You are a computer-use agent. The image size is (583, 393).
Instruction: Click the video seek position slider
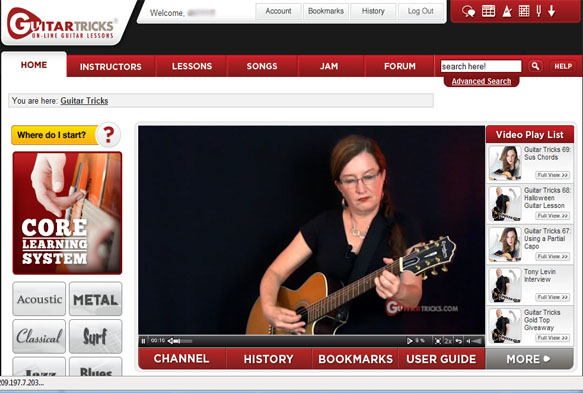180,341
